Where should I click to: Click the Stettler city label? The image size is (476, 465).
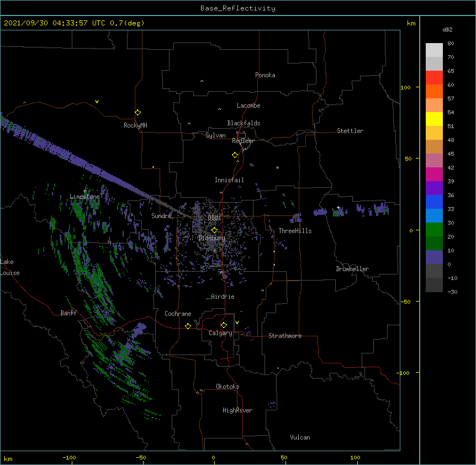pyautogui.click(x=350, y=131)
